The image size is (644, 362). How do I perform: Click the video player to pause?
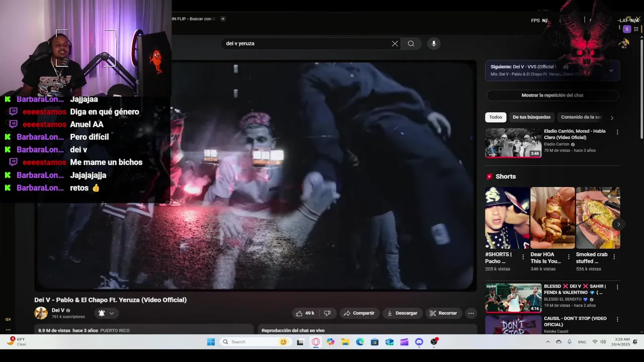[256, 175]
